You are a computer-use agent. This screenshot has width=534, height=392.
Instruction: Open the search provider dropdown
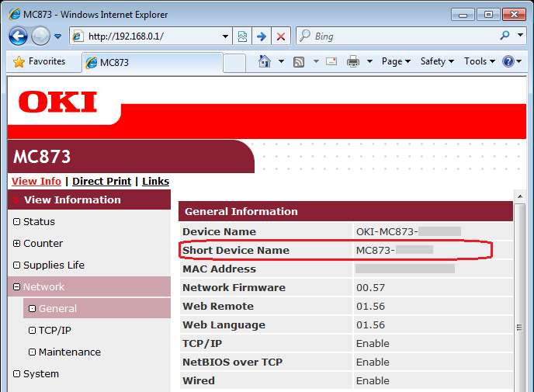coord(520,35)
